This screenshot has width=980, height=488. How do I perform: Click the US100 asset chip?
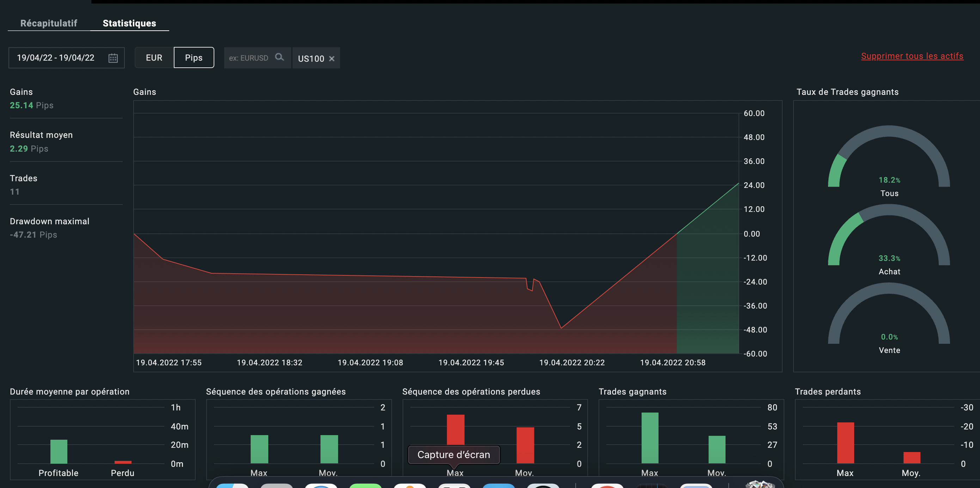coord(311,59)
